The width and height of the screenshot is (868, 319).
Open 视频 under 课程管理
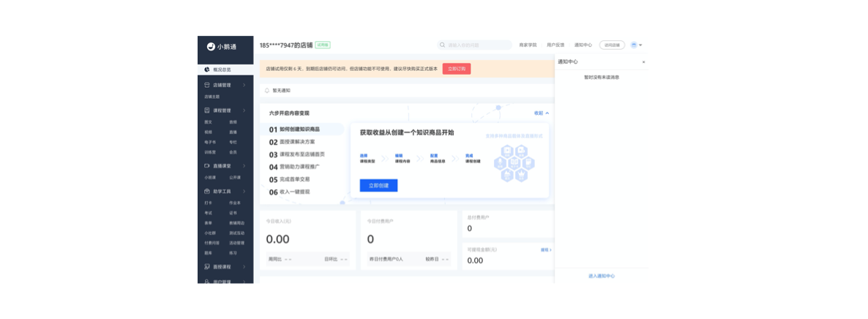point(208,132)
